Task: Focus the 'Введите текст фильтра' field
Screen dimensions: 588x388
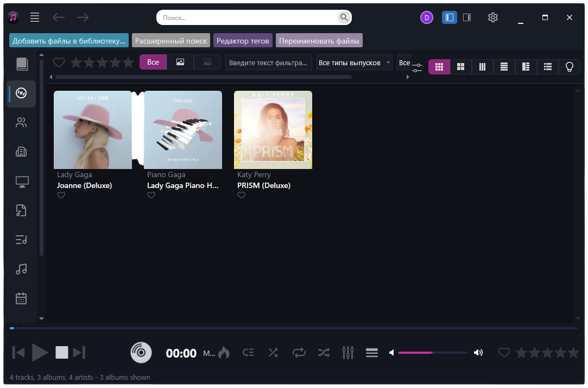Action: [x=269, y=62]
